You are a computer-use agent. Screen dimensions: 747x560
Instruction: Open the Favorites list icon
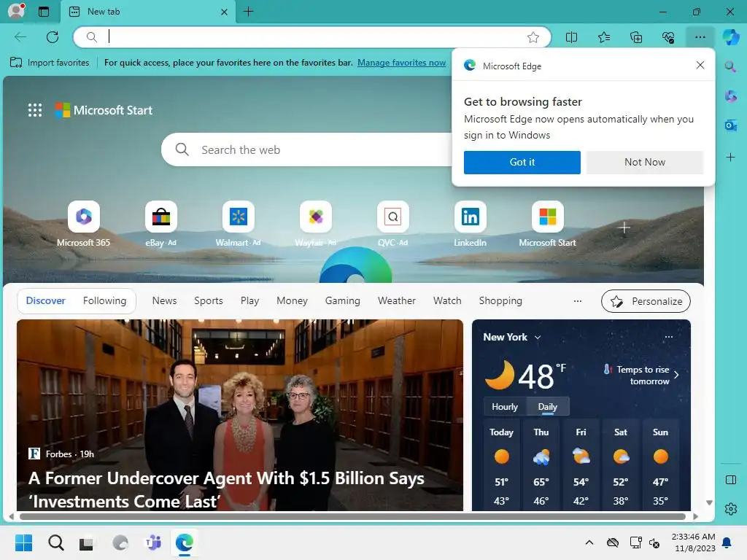[x=603, y=37]
